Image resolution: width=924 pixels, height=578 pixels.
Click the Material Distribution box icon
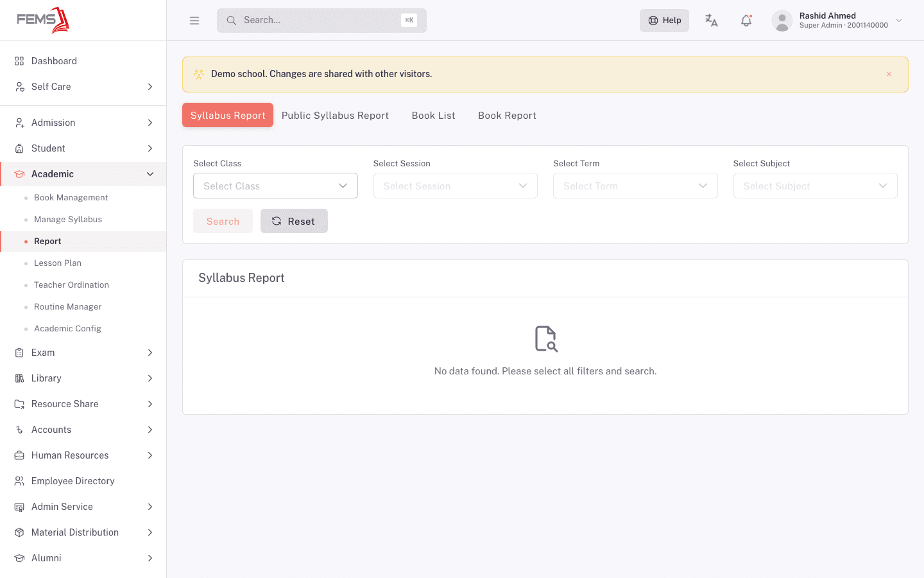click(x=19, y=532)
